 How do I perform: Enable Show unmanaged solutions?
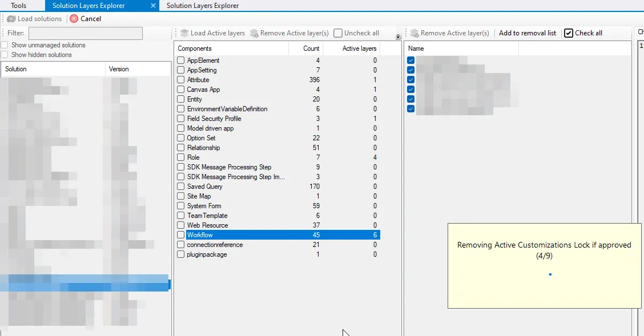coord(5,45)
